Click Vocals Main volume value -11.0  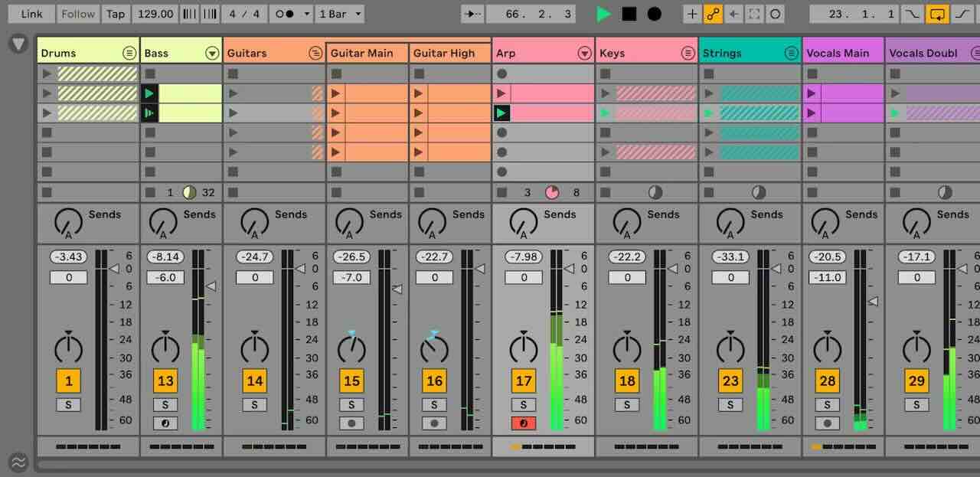(x=827, y=277)
